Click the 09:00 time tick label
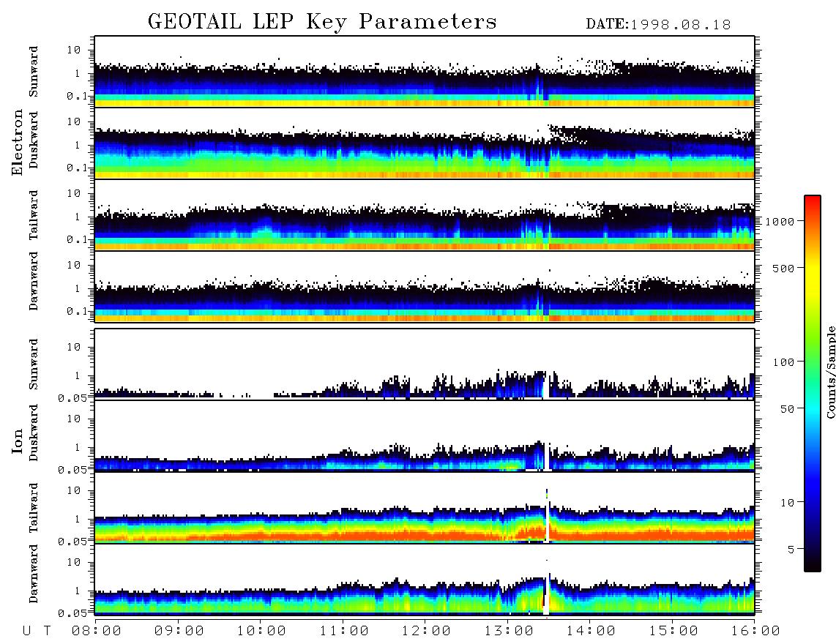Viewport: 836px width, 644px height. (179, 631)
